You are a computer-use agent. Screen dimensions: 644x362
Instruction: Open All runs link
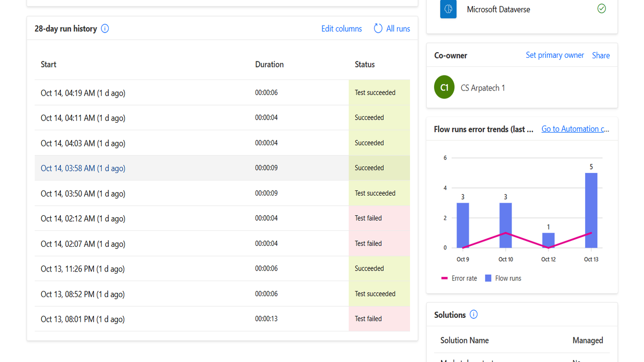tap(398, 29)
